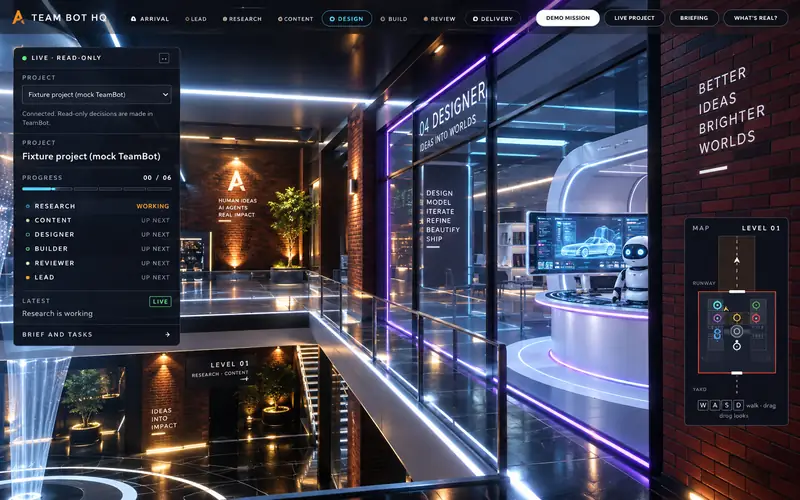Go to the Build stage tab
The height and width of the screenshot is (500, 800).
394,19
